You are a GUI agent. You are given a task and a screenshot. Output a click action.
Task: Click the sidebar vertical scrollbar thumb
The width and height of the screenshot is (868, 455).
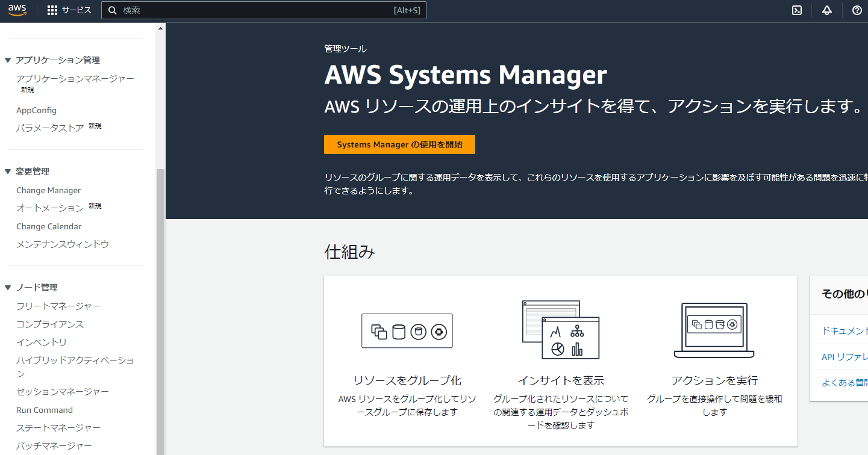click(x=160, y=312)
